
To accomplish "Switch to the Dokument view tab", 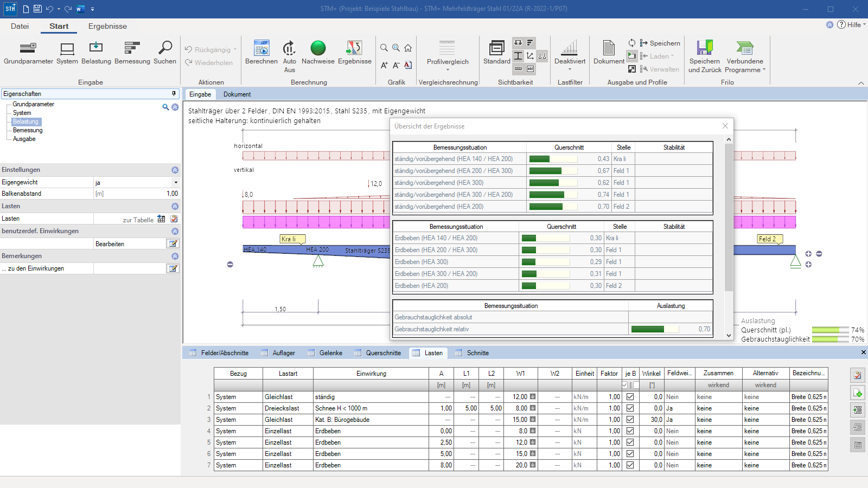I will click(237, 94).
